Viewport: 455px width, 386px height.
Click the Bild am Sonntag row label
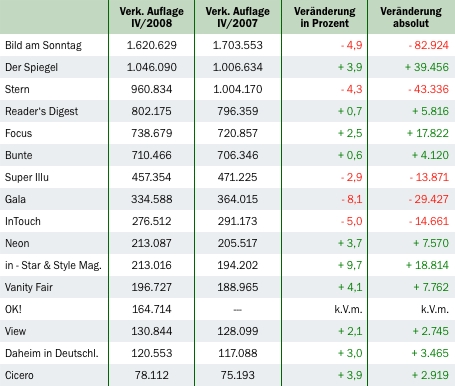(x=43, y=45)
